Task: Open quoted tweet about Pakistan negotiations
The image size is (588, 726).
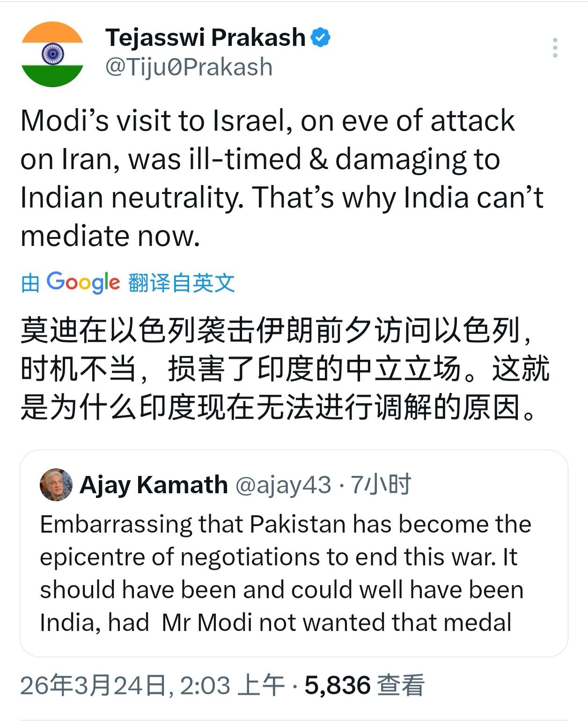Action: (x=286, y=573)
